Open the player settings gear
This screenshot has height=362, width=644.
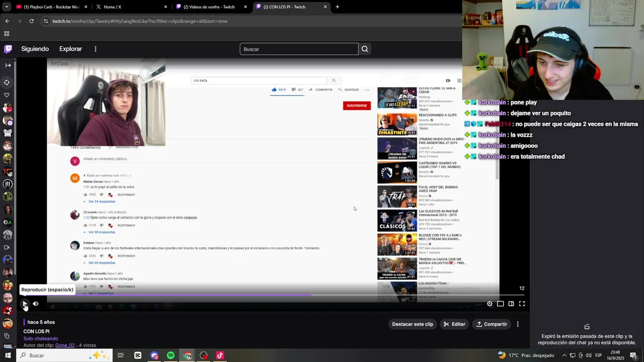tap(490, 304)
